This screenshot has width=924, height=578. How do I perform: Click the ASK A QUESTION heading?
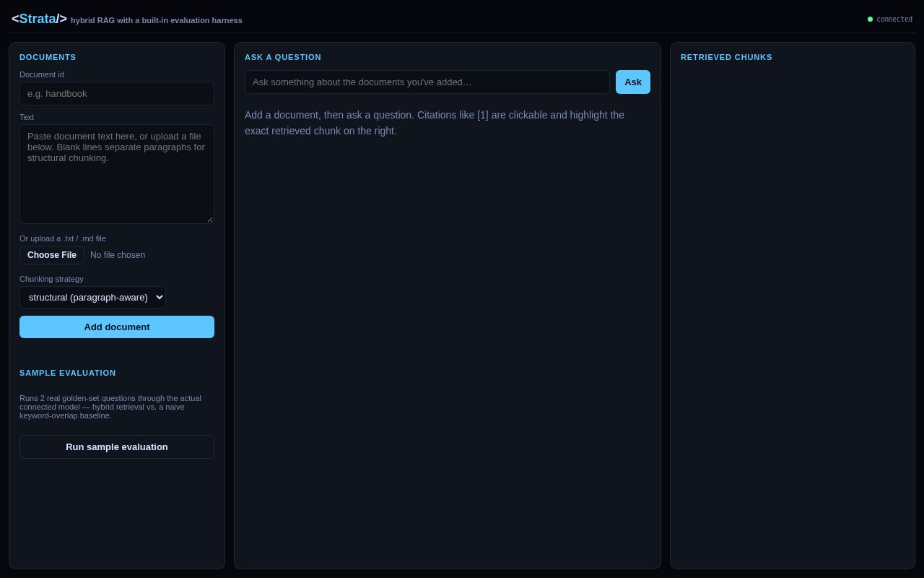(283, 57)
